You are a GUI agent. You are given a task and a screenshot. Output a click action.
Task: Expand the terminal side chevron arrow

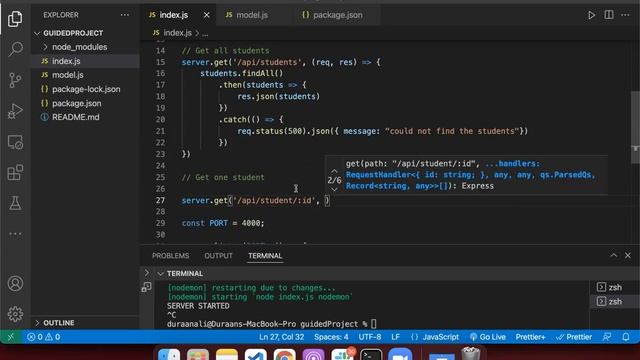coord(147,273)
